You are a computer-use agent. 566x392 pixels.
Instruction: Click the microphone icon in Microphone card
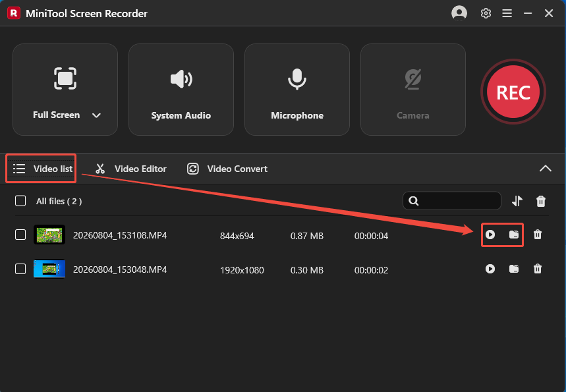pyautogui.click(x=297, y=79)
